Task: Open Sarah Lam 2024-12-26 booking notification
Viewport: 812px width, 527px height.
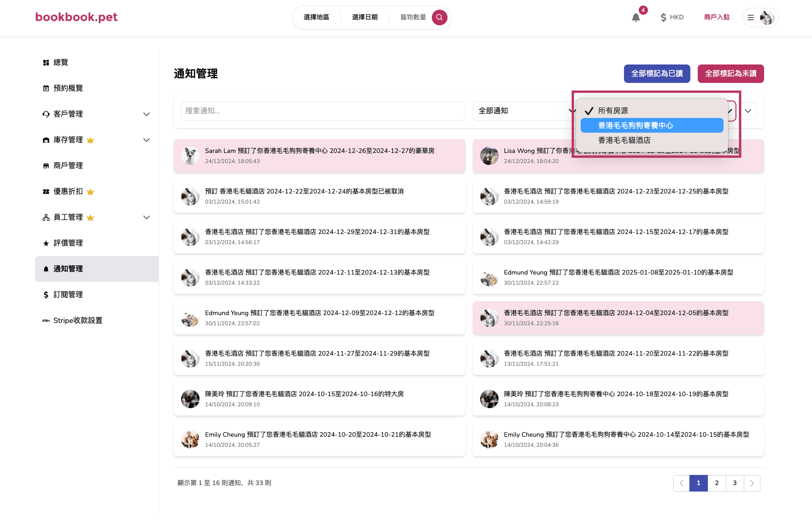Action: click(319, 156)
